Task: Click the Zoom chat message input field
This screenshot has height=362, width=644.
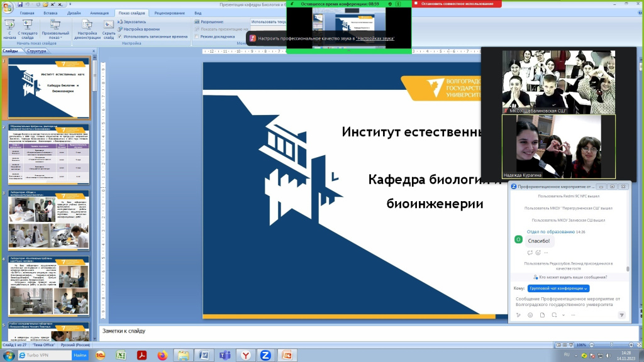Action: point(568,302)
